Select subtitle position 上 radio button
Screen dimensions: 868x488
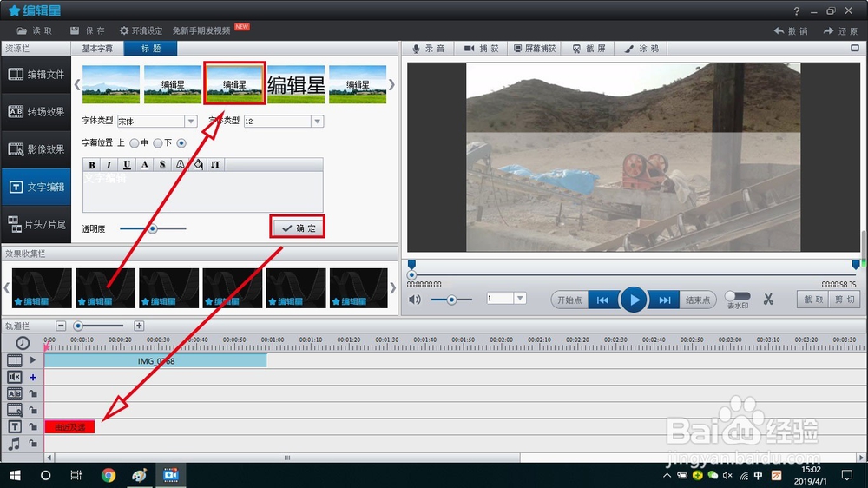point(134,143)
